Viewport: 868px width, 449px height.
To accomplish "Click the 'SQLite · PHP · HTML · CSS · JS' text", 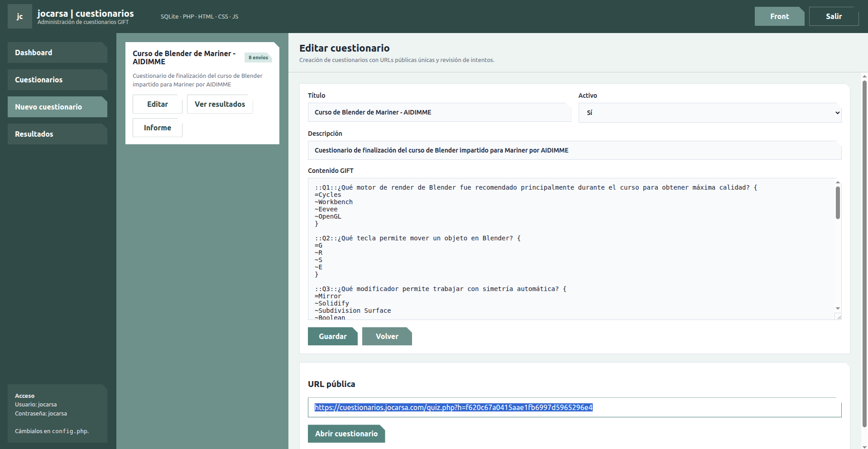I will click(199, 17).
